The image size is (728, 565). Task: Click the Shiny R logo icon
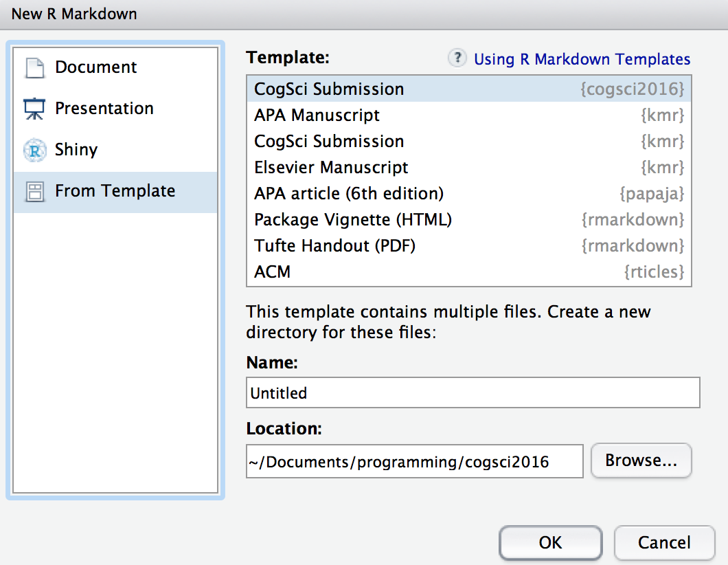tap(35, 150)
